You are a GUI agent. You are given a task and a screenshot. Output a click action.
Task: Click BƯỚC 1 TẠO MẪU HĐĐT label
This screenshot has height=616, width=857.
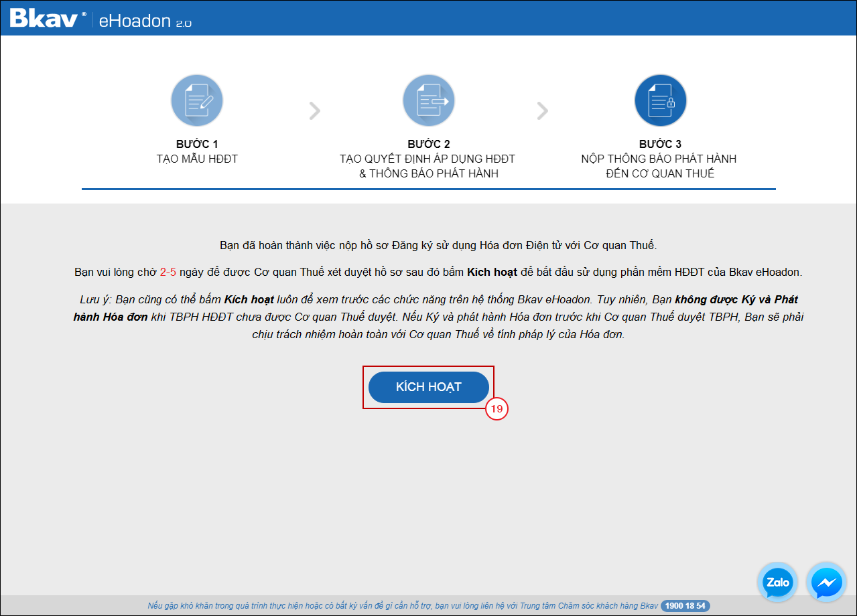coord(197,151)
